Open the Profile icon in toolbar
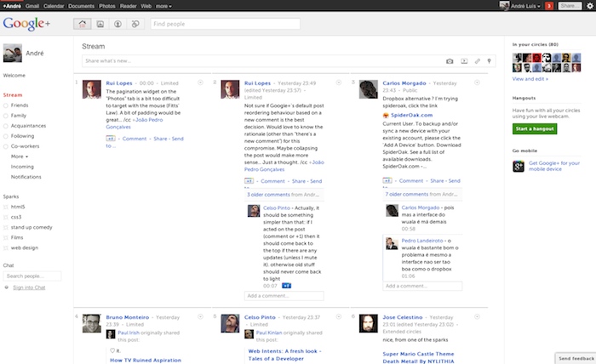This screenshot has height=364, width=596. pyautogui.click(x=118, y=24)
